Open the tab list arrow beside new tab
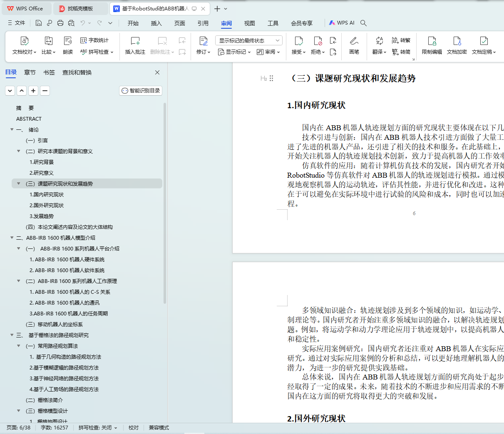The height and width of the screenshot is (434, 504). point(226,9)
